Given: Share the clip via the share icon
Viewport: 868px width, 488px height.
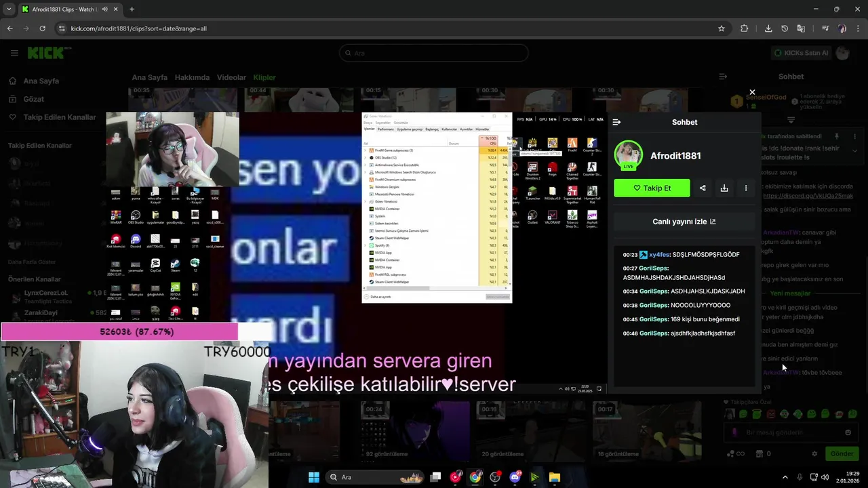Looking at the screenshot, I should point(703,188).
